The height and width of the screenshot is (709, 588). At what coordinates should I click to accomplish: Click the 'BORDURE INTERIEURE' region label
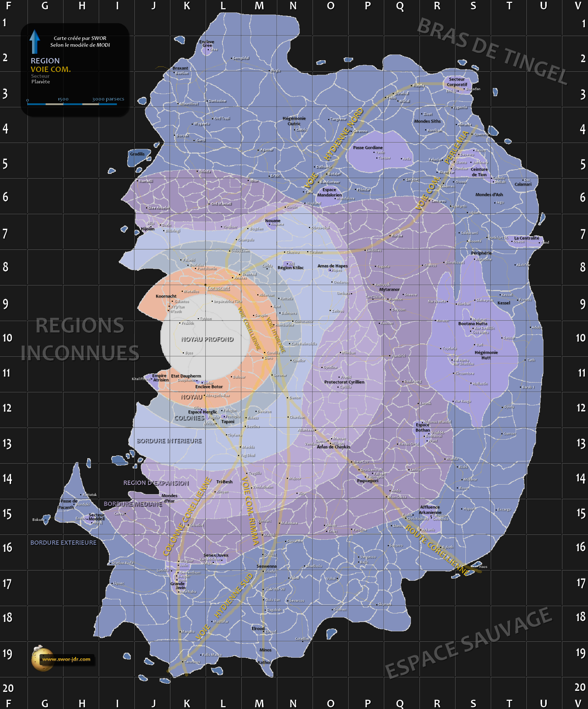pyautogui.click(x=169, y=441)
